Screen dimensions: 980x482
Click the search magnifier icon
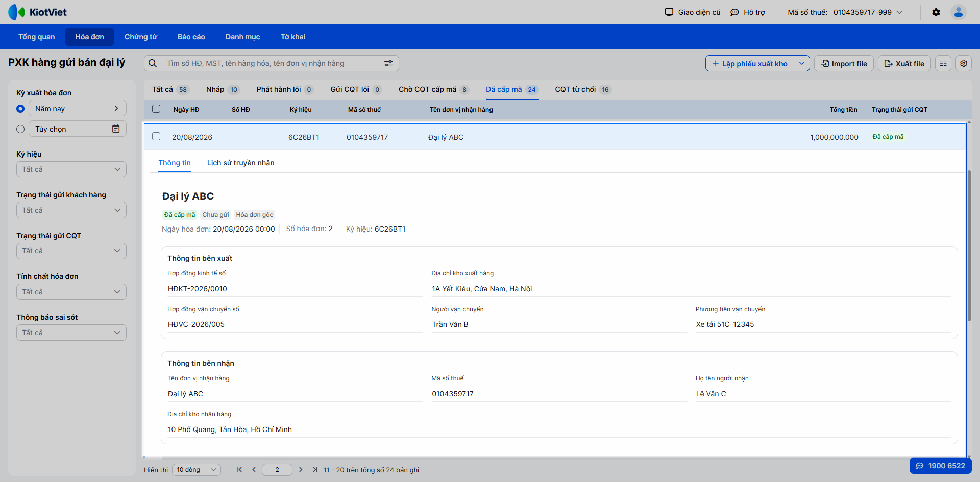pyautogui.click(x=153, y=63)
